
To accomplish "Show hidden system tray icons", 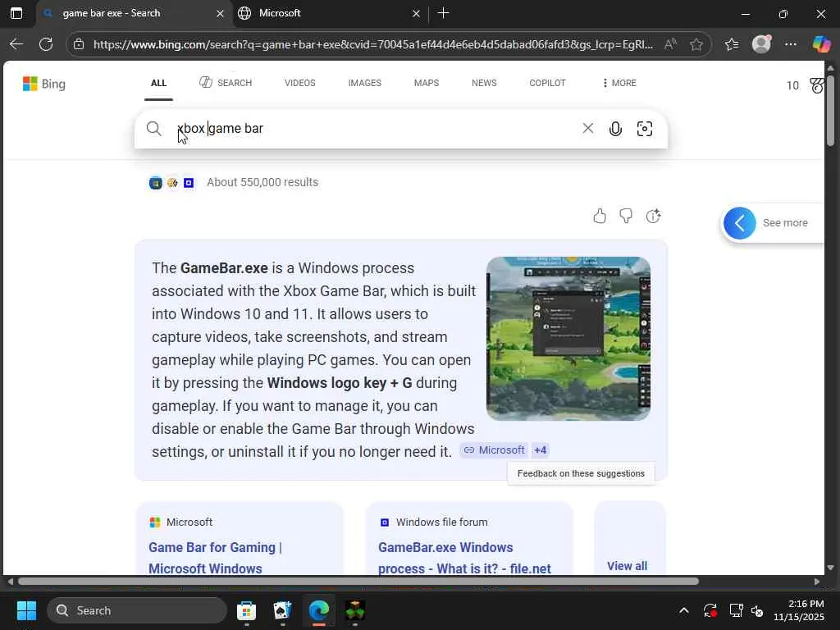I will (x=684, y=610).
